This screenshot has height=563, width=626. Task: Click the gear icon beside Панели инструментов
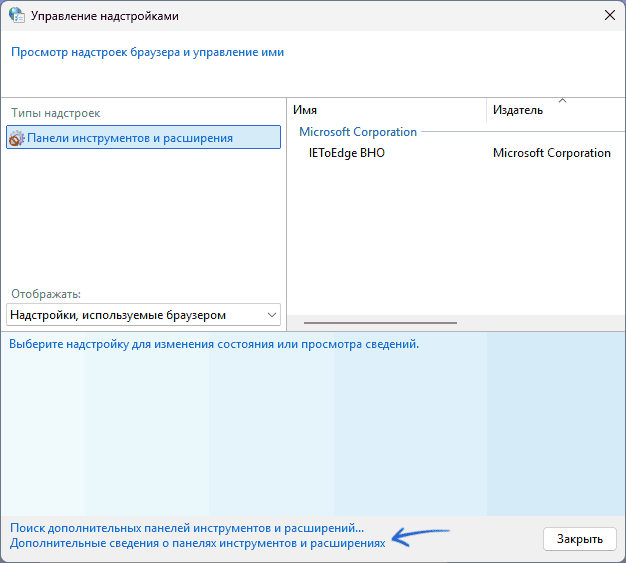point(16,138)
